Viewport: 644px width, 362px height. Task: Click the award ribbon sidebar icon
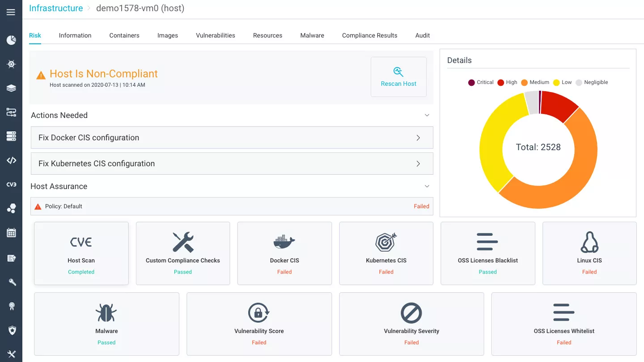[12, 306]
